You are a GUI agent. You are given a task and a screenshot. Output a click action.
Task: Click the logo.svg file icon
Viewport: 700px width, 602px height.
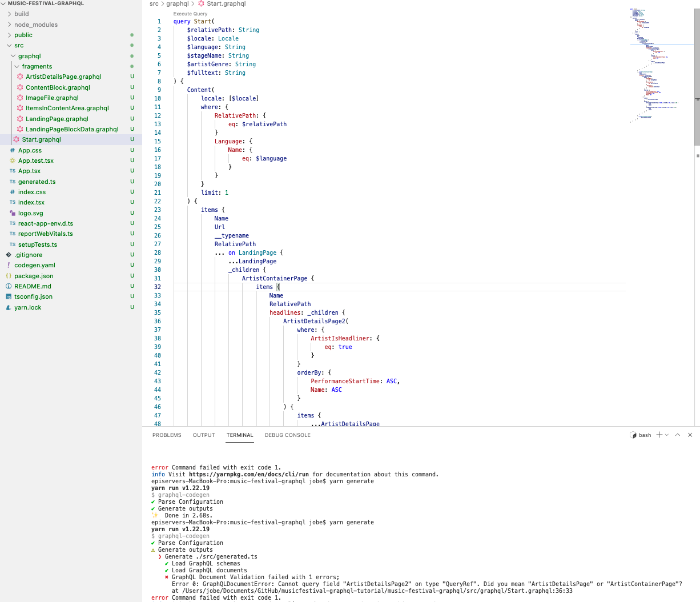tap(13, 213)
